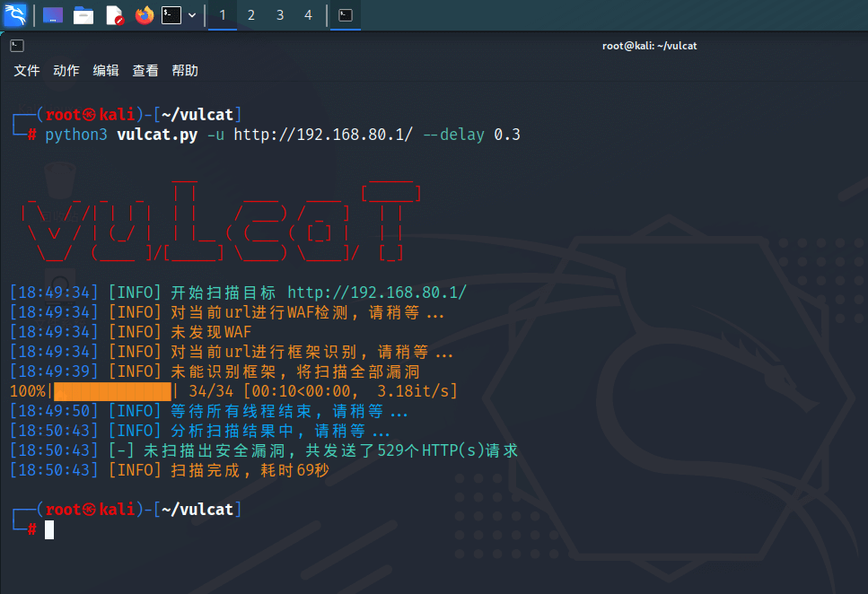Click the terminal cursor at the prompt
The image size is (868, 594).
pos(49,530)
